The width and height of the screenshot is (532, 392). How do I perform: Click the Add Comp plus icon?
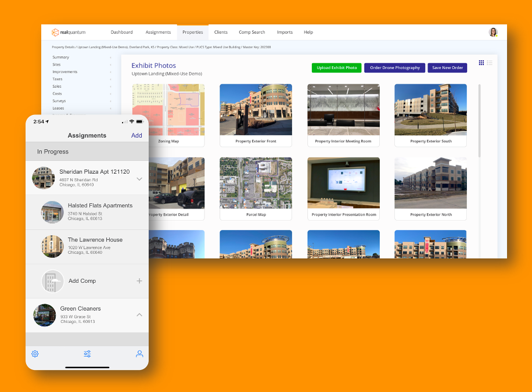point(139,280)
